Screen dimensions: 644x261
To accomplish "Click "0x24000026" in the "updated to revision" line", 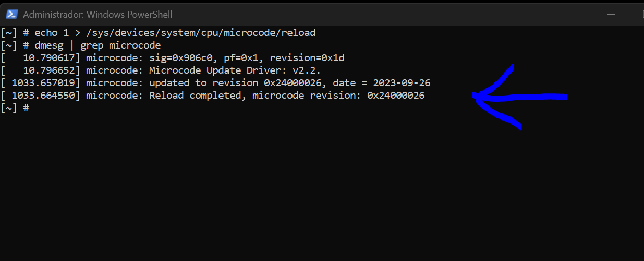I will 298,83.
